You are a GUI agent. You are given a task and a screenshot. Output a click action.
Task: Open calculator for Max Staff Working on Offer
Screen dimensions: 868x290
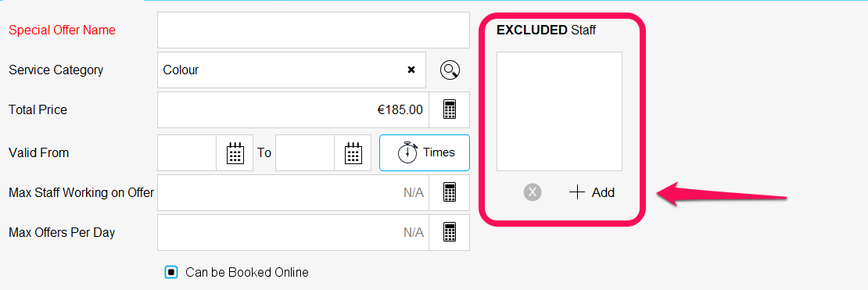coord(450,192)
